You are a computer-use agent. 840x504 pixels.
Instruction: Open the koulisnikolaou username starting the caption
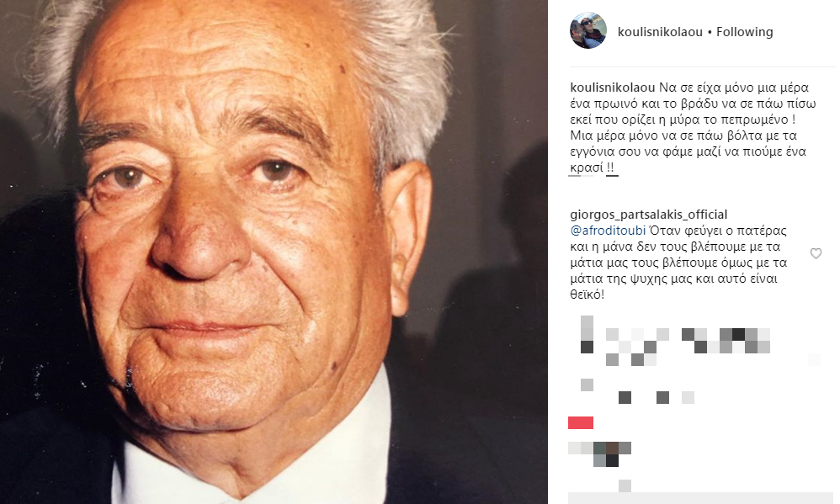pos(613,88)
